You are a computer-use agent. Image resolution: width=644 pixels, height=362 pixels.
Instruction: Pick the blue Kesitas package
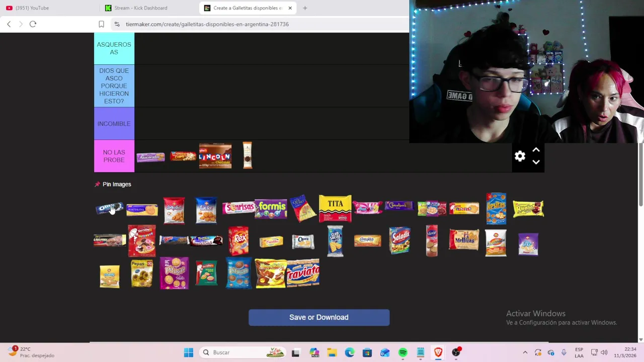[x=496, y=208]
